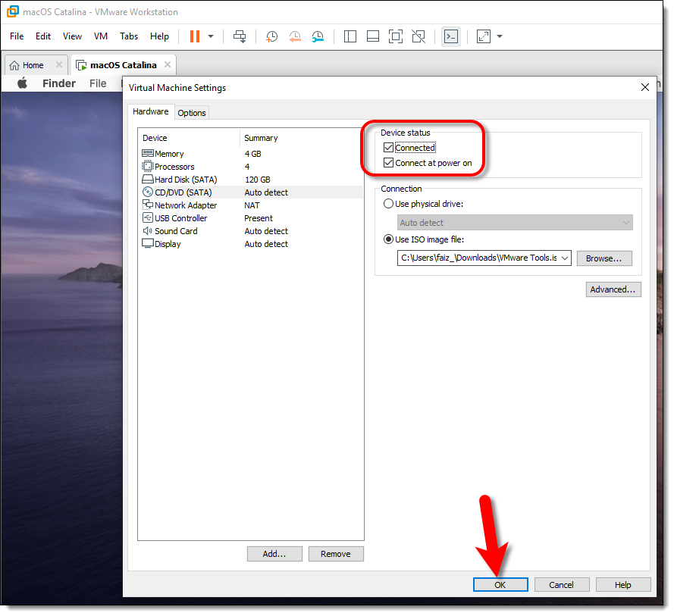Click the Browse button
Screen dimensions: 674x616
coord(604,258)
